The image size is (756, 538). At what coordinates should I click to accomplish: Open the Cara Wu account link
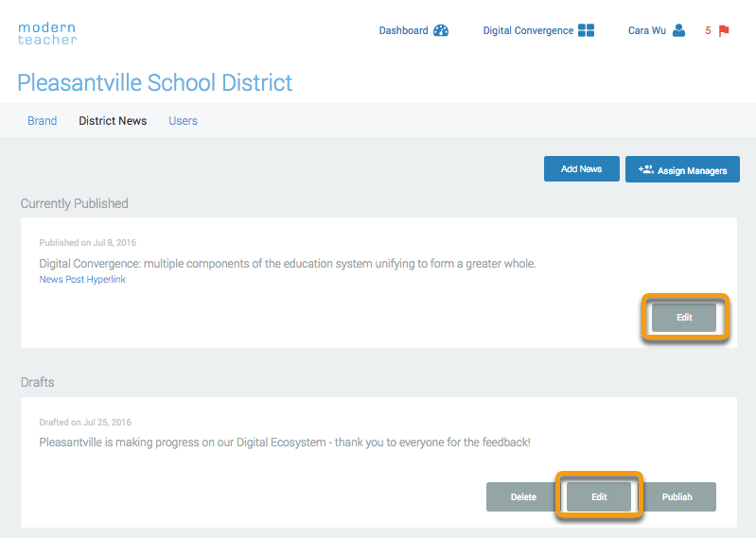646,30
